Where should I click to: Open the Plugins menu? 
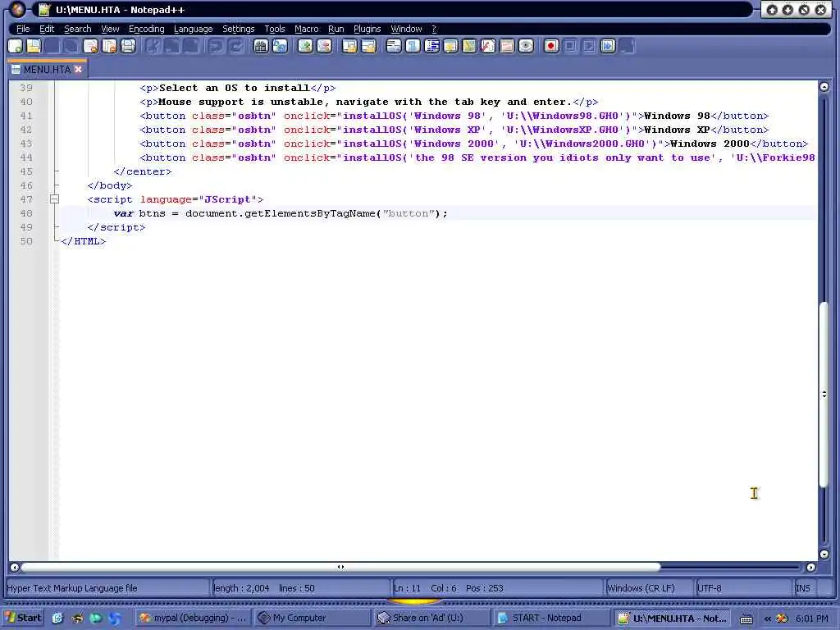tap(367, 29)
